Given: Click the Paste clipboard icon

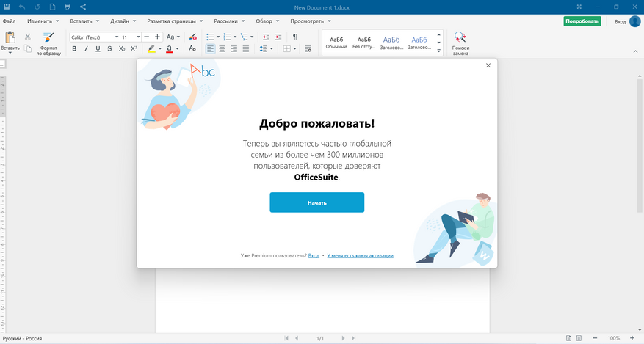Looking at the screenshot, I should point(10,37).
